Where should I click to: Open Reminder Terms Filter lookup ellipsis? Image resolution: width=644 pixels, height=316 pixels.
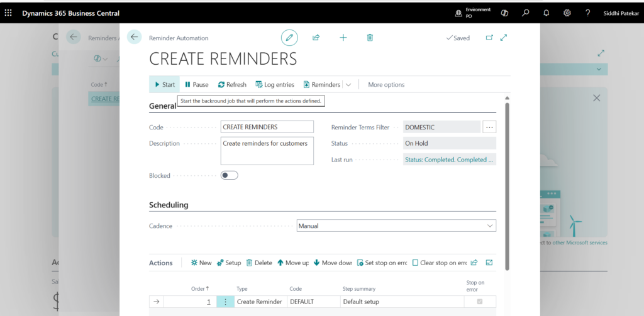(489, 128)
